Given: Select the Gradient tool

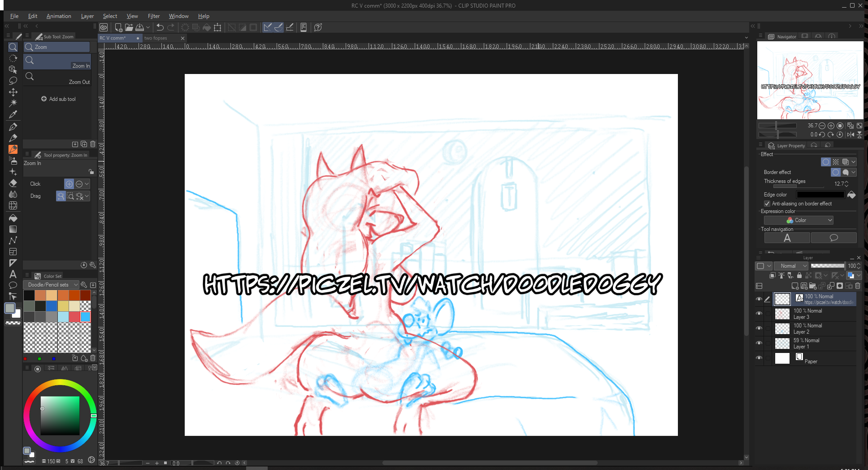Looking at the screenshot, I should click(x=13, y=229).
